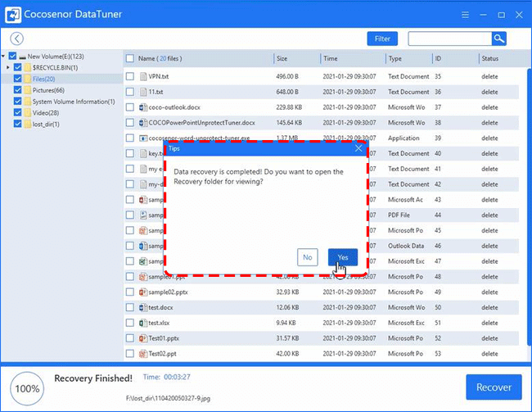Click the sample02.pptx file icon
532x412 pixels.
pyautogui.click(x=143, y=292)
